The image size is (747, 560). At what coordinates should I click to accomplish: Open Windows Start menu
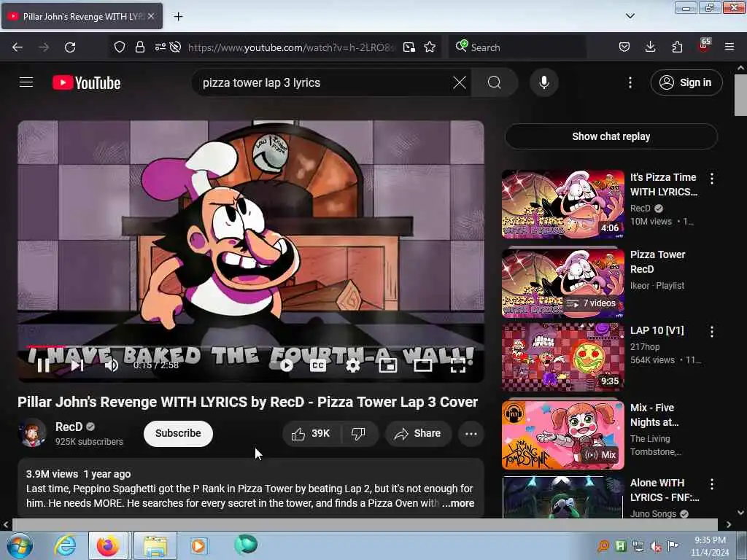pyautogui.click(x=20, y=545)
